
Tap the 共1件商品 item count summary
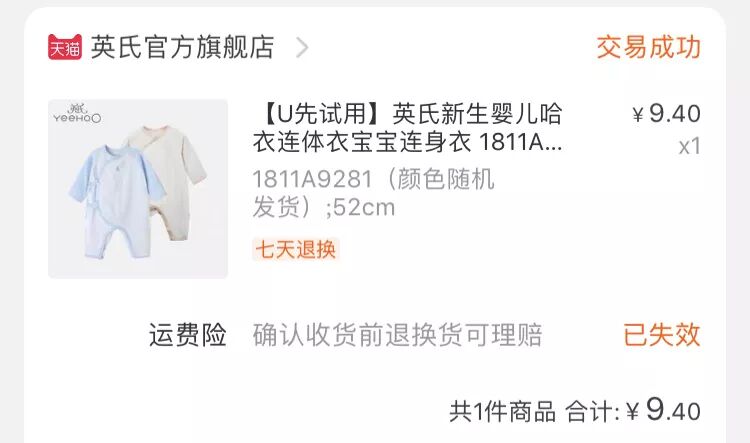(x=502, y=411)
